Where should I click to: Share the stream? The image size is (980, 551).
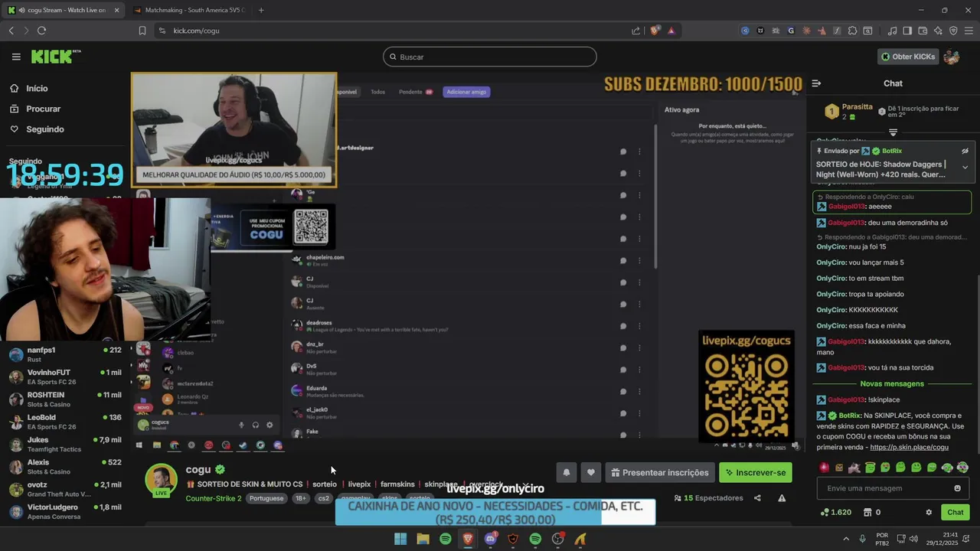[x=757, y=498]
